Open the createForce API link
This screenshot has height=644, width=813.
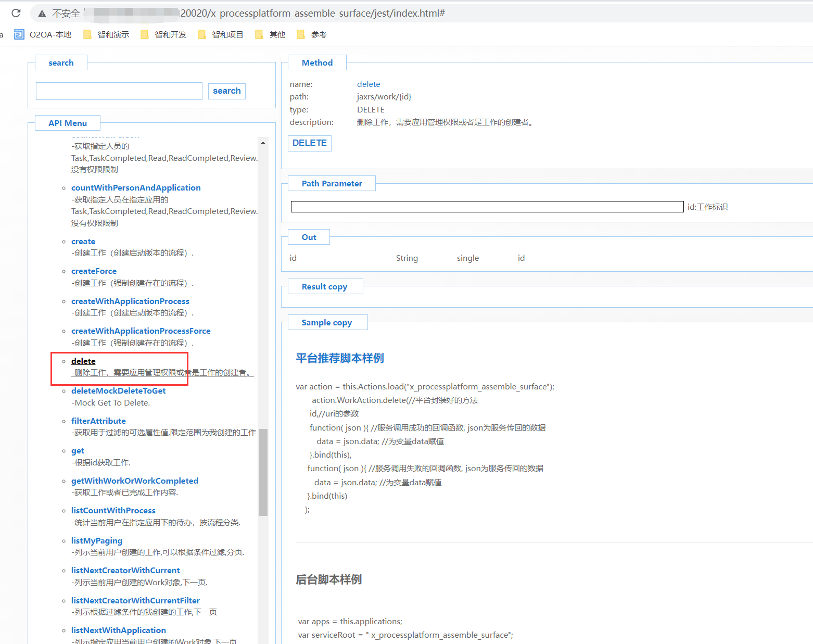(x=94, y=271)
